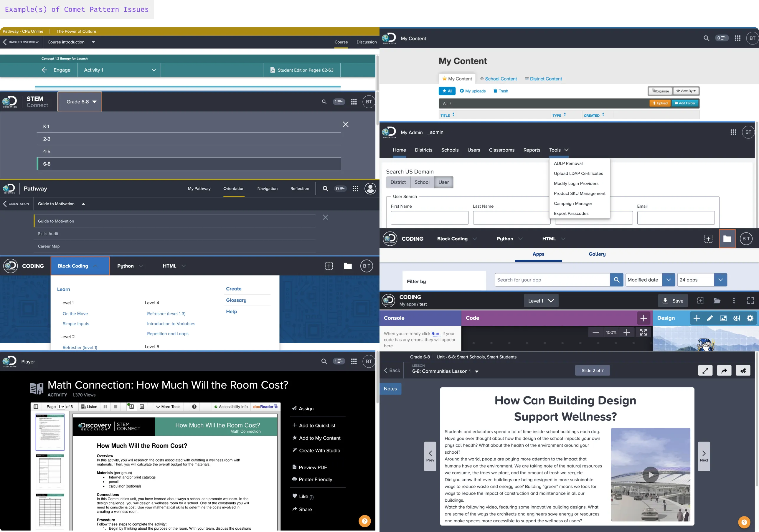The height and width of the screenshot is (532, 759).
Task: Click the share arrow button in lesson header
Action: pos(724,371)
